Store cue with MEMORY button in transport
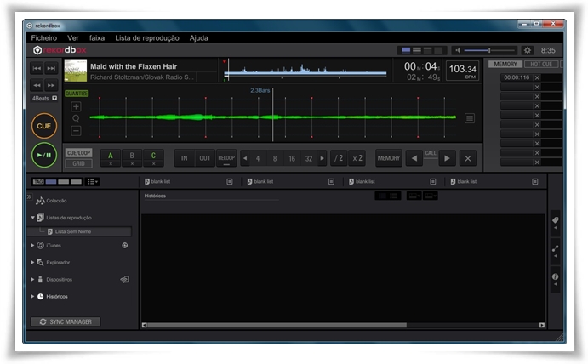Image resolution: width=588 pixels, height=364 pixels. pyautogui.click(x=389, y=158)
